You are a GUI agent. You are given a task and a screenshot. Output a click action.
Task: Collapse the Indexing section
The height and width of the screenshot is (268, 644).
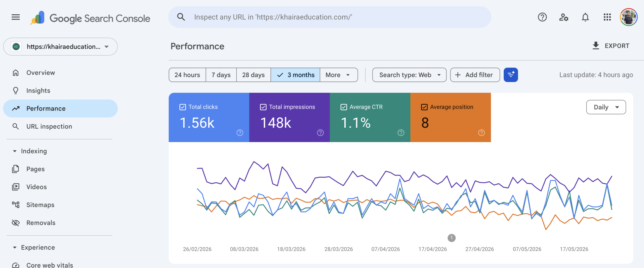click(x=15, y=151)
